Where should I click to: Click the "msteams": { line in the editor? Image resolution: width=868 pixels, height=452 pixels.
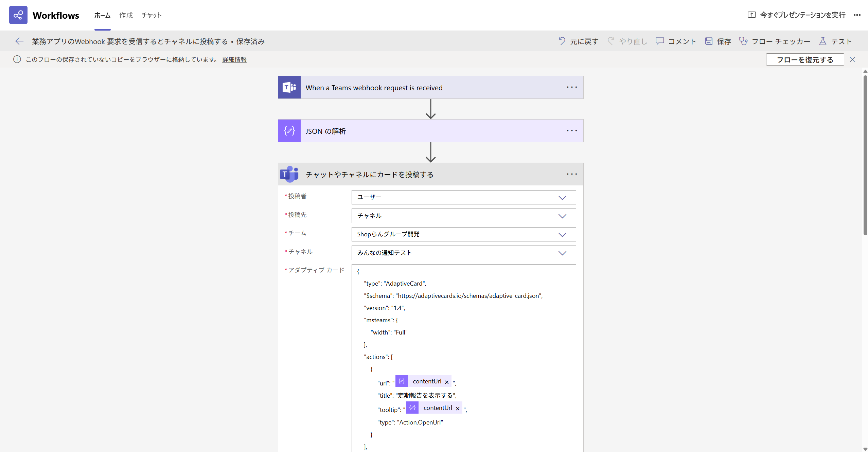click(x=381, y=320)
